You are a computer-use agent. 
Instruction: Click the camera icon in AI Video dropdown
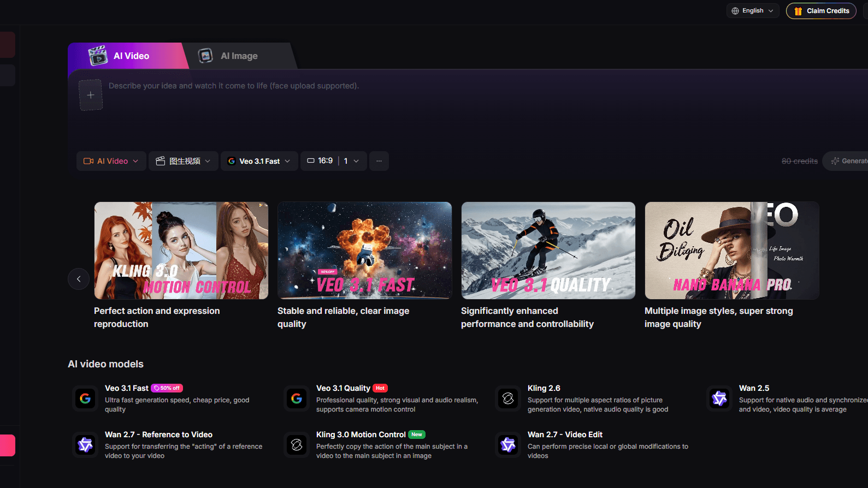pyautogui.click(x=88, y=161)
